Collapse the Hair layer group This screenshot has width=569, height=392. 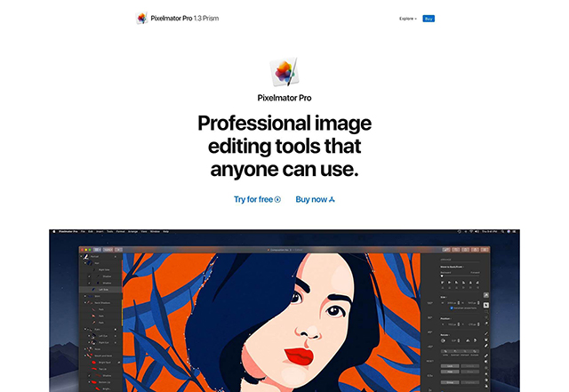click(85, 263)
